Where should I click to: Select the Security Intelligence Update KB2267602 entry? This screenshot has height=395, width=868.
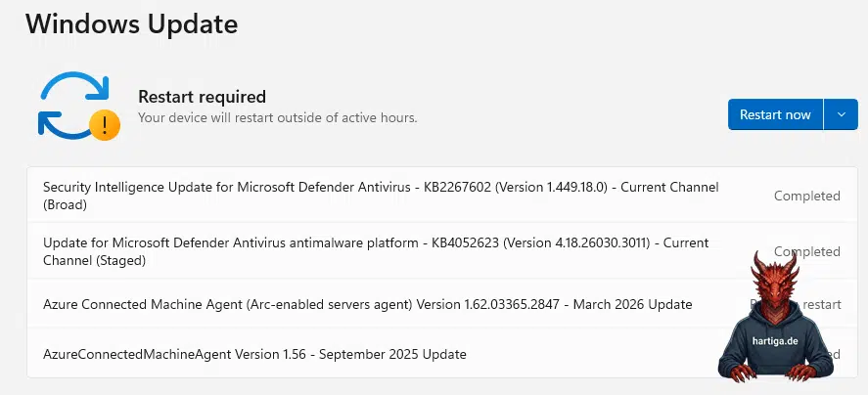pos(441,196)
